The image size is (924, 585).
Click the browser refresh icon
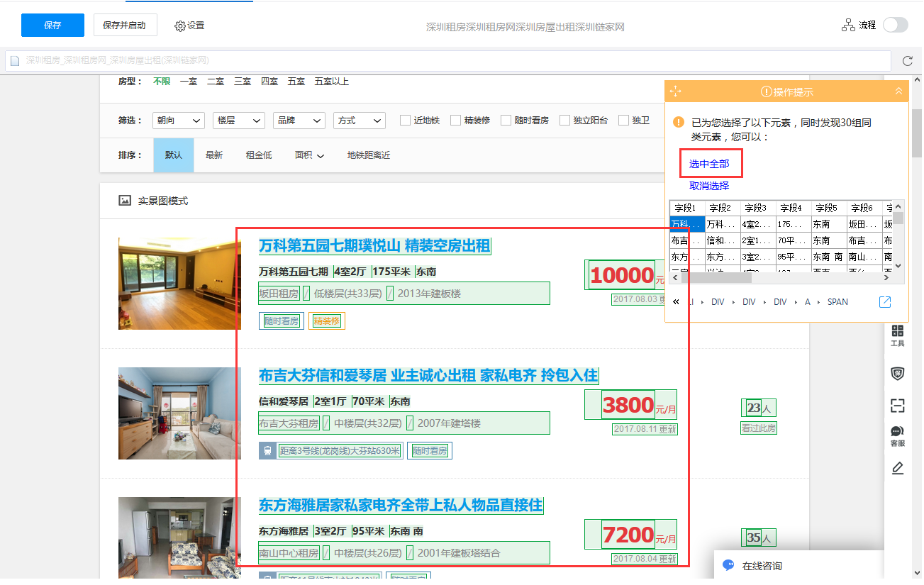907,61
